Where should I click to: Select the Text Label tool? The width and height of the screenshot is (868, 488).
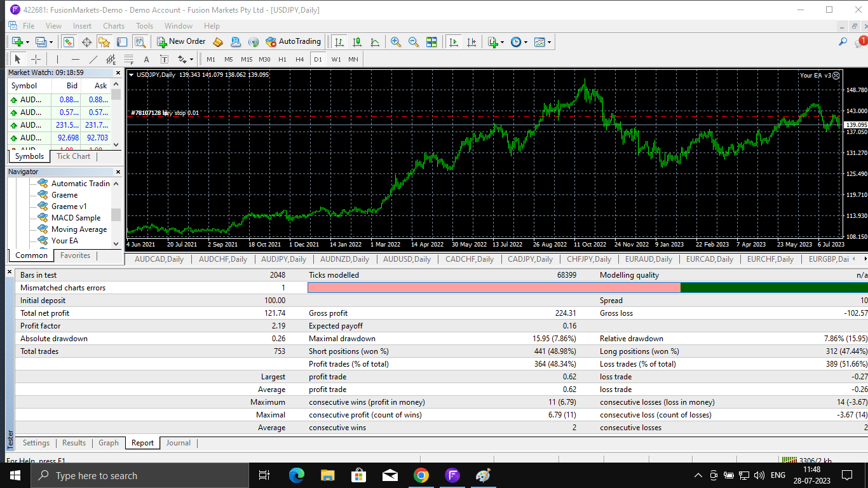164,59
